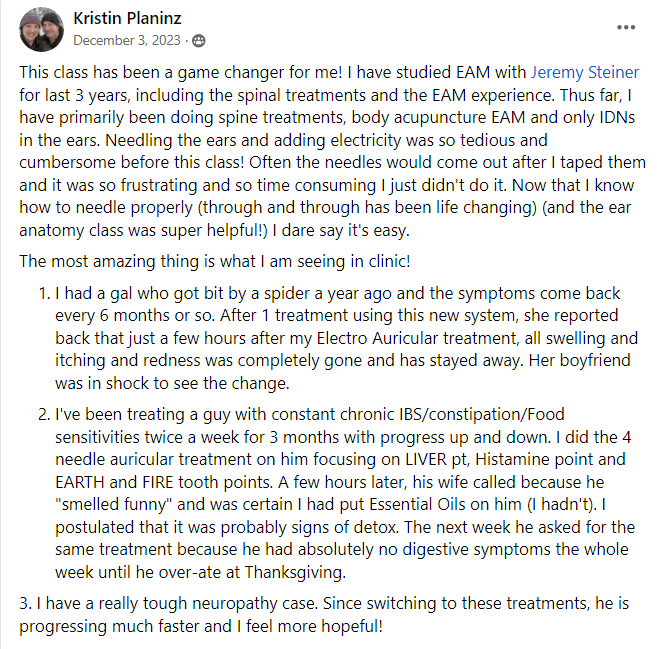Click the "3." marker of the neuropathy paragraph
The image size is (657, 649).
25,603
